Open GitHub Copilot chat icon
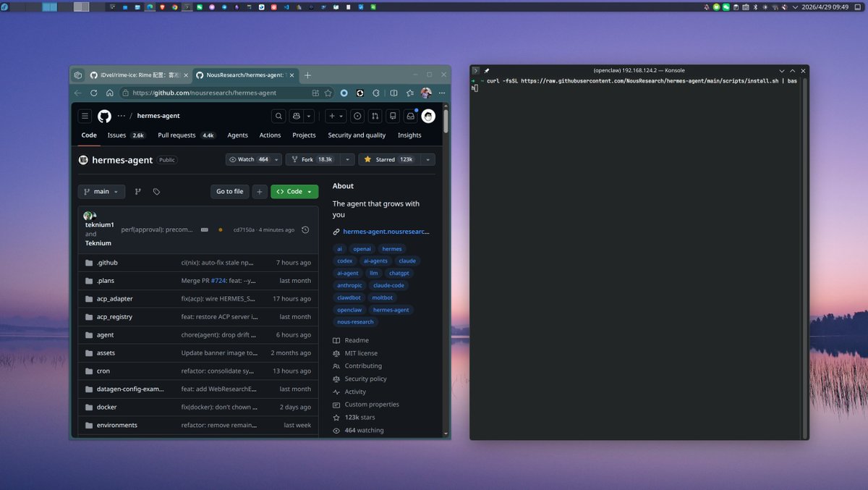Image resolution: width=868 pixels, height=490 pixels. point(295,116)
